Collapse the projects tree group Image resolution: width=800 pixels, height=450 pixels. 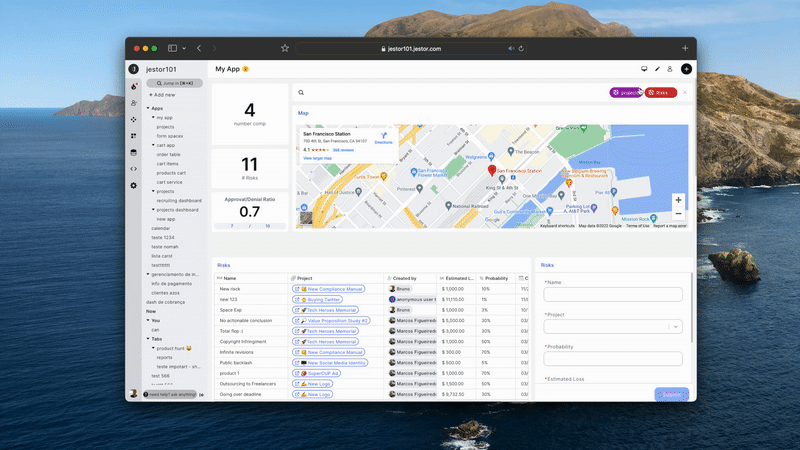(x=153, y=191)
